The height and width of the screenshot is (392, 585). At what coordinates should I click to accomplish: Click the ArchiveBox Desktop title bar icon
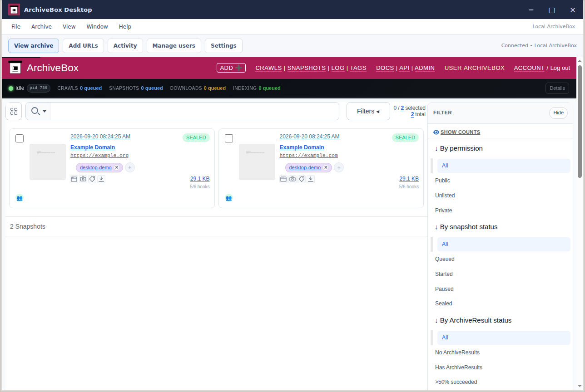(x=14, y=10)
